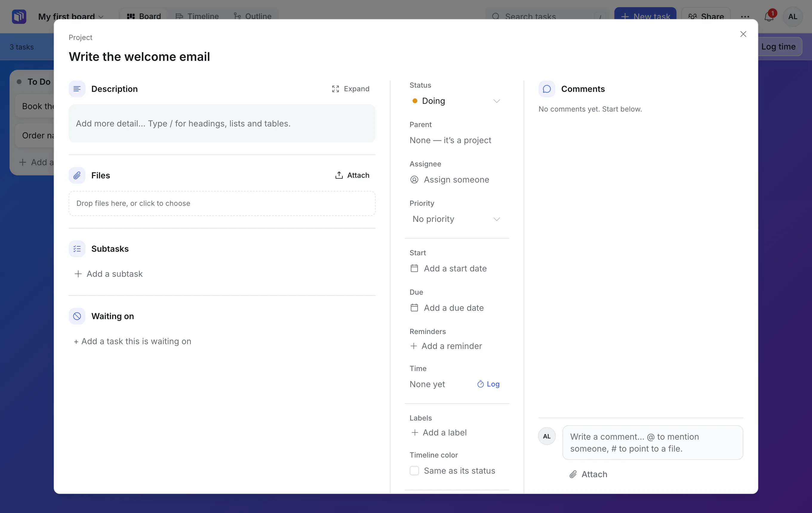Focus the description text area
Viewport: 812px width, 513px height.
pos(222,123)
